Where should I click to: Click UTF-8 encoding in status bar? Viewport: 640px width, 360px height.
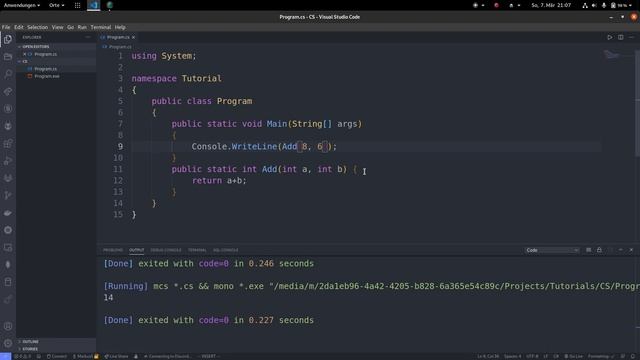click(532, 356)
